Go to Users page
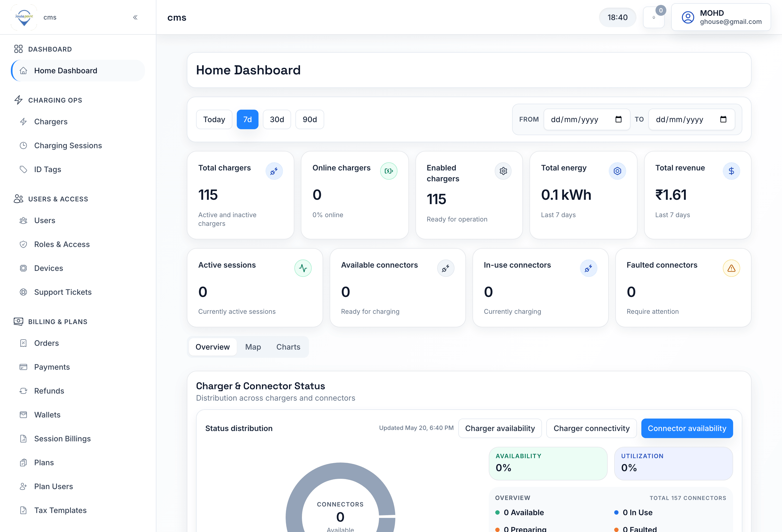782x532 pixels. (78, 220)
